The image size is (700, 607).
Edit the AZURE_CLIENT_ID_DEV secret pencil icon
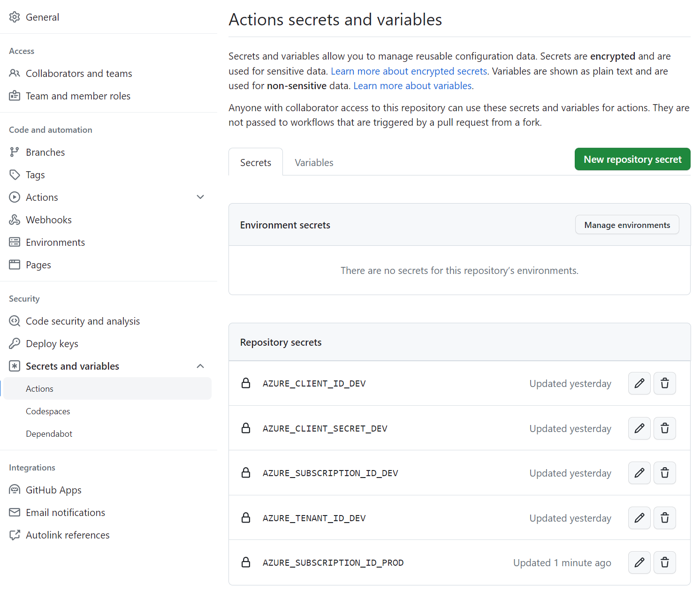639,383
